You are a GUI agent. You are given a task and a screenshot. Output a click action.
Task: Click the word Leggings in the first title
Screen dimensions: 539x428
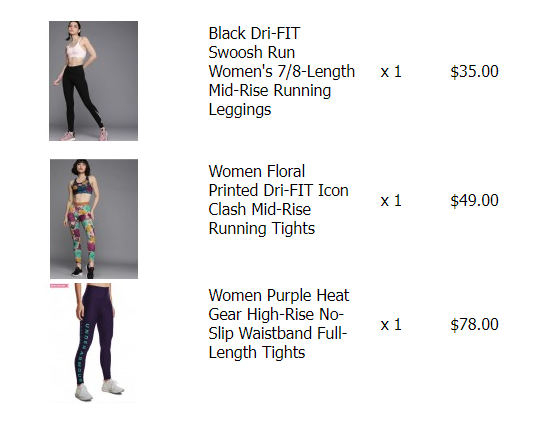[x=240, y=110]
